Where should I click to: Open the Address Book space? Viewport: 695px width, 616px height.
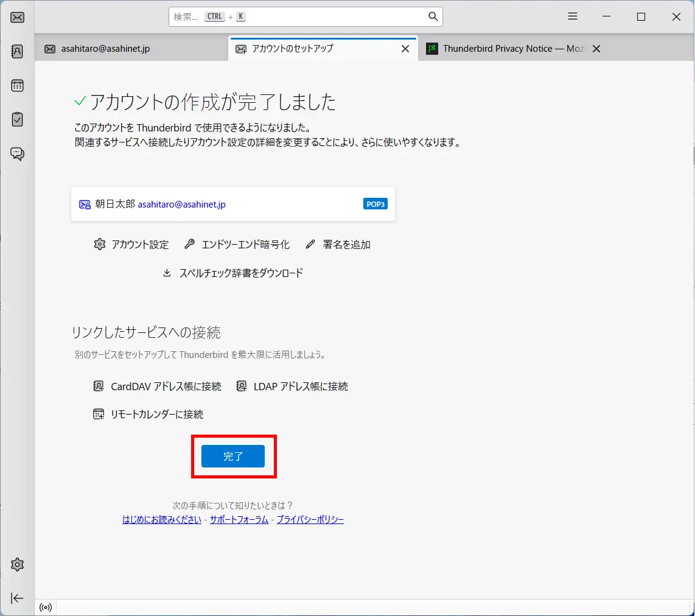pyautogui.click(x=17, y=51)
